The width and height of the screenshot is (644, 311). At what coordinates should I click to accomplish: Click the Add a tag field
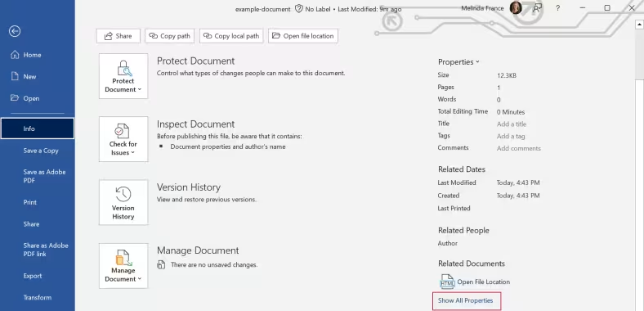(x=511, y=136)
